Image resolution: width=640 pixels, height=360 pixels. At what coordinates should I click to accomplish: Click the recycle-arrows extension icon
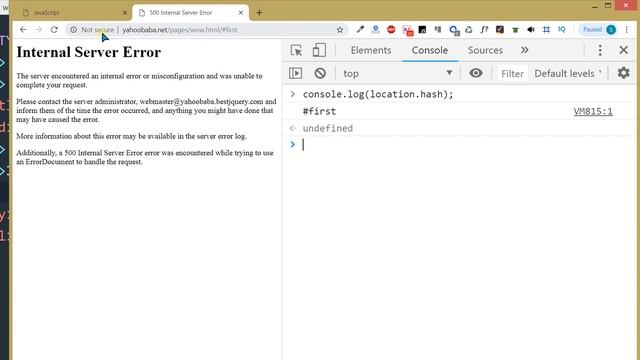pos(469,29)
